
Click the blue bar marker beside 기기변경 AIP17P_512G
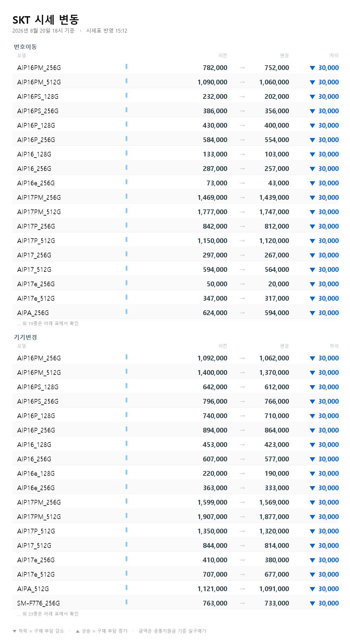tap(127, 530)
